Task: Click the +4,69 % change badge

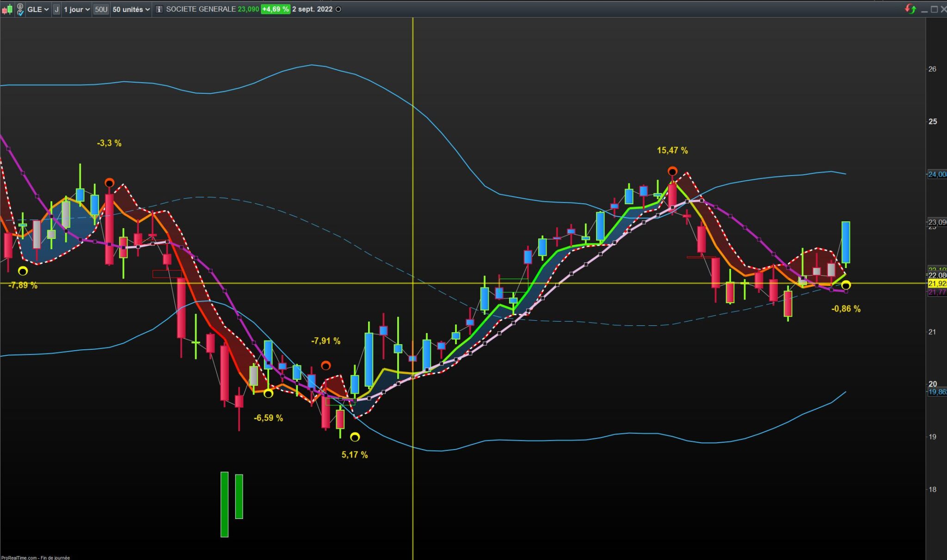Action: [x=275, y=9]
